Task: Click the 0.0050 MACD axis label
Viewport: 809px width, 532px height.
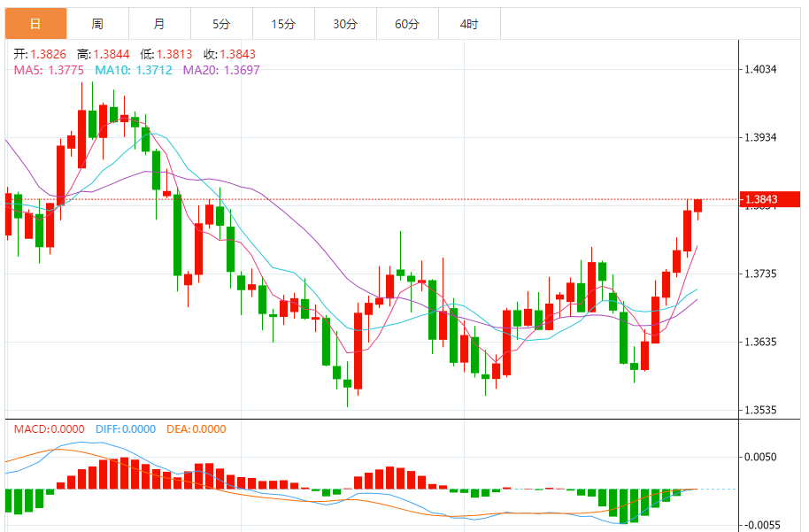Action: (760, 457)
